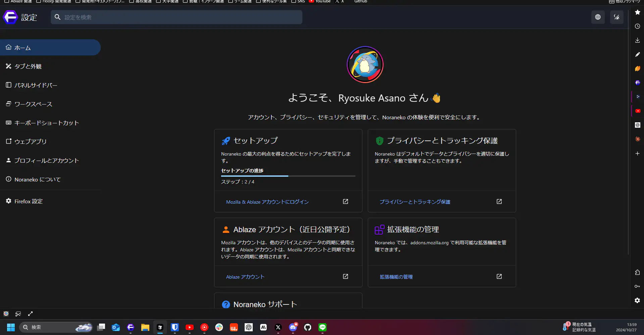
Task: Open the orange starburst Claude web panel
Action: pyautogui.click(x=637, y=139)
